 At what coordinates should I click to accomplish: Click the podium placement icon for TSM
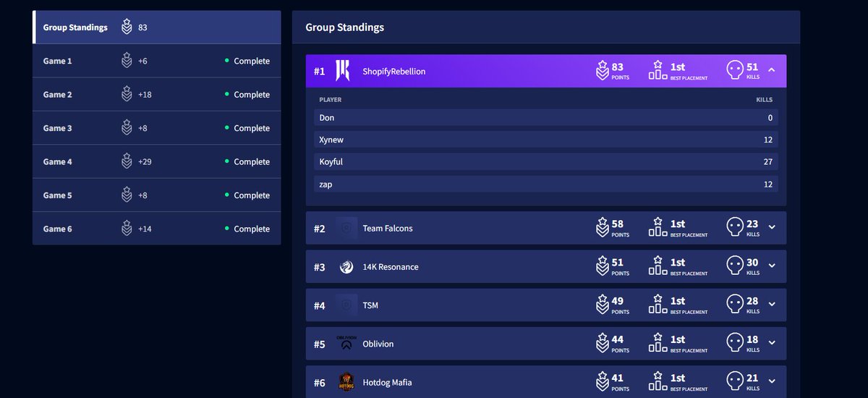pyautogui.click(x=658, y=304)
